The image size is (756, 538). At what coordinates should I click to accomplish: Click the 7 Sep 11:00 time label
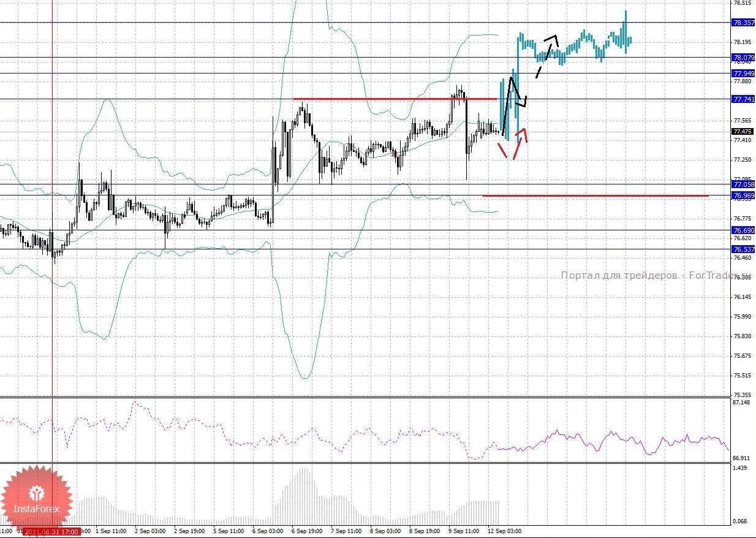346,532
